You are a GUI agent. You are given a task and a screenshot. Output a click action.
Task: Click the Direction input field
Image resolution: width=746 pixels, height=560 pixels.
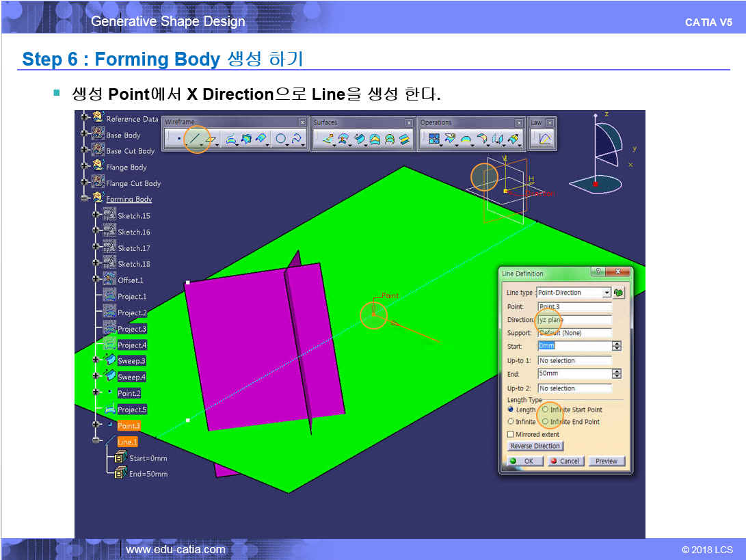574,319
